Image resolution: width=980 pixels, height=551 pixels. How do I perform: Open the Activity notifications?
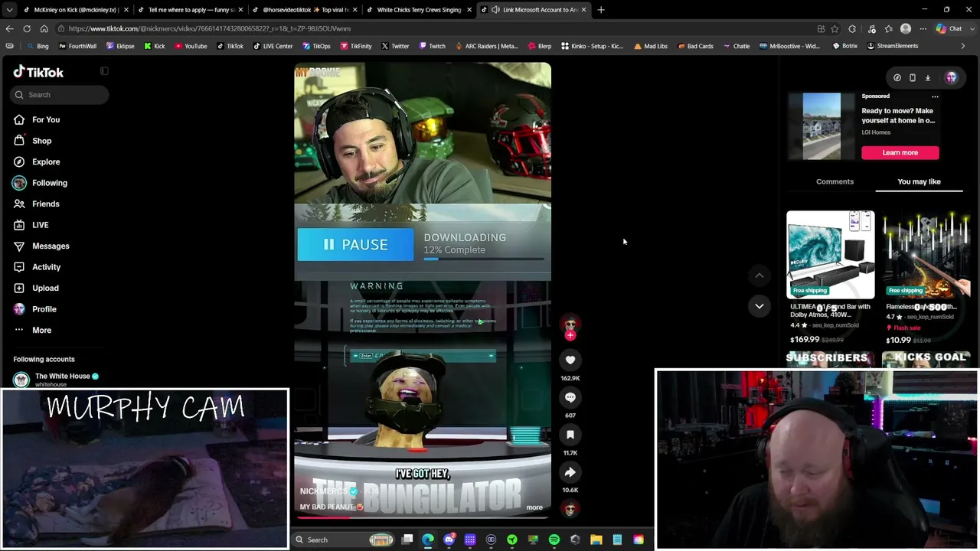37,267
